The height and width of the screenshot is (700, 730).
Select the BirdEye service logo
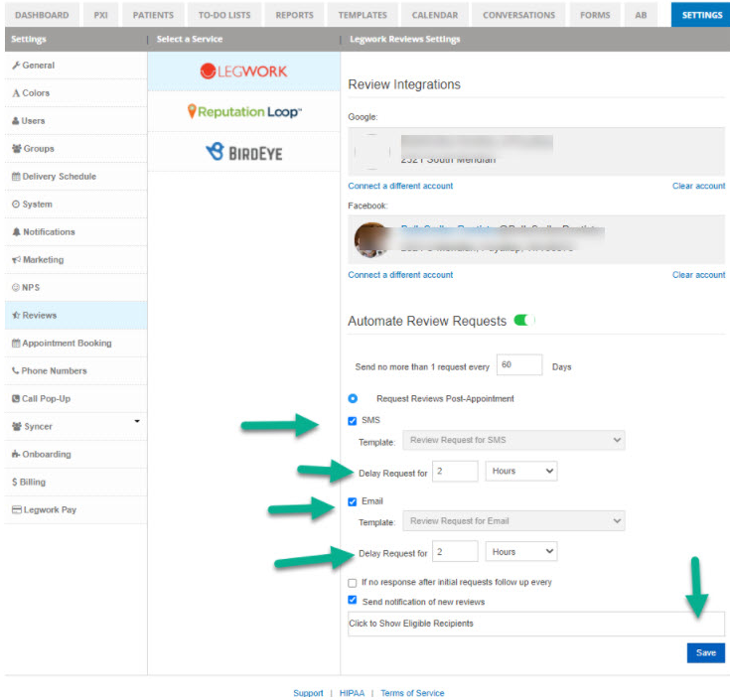point(243,152)
